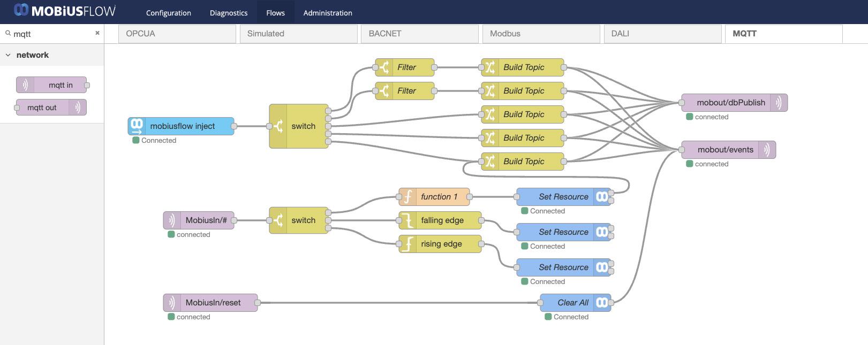Click the MobiusFlow logo
Screen dimensions: 868x345
[x=64, y=11]
